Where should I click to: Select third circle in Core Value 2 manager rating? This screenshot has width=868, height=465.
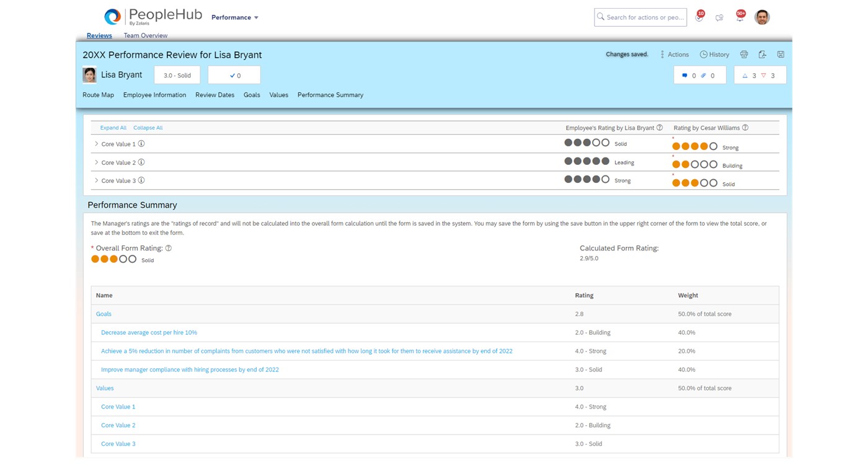tap(695, 165)
